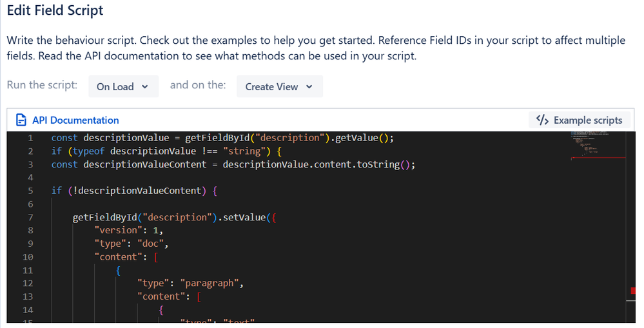Click 'descriptionValueContent' declaration on line 3

pos(145,164)
